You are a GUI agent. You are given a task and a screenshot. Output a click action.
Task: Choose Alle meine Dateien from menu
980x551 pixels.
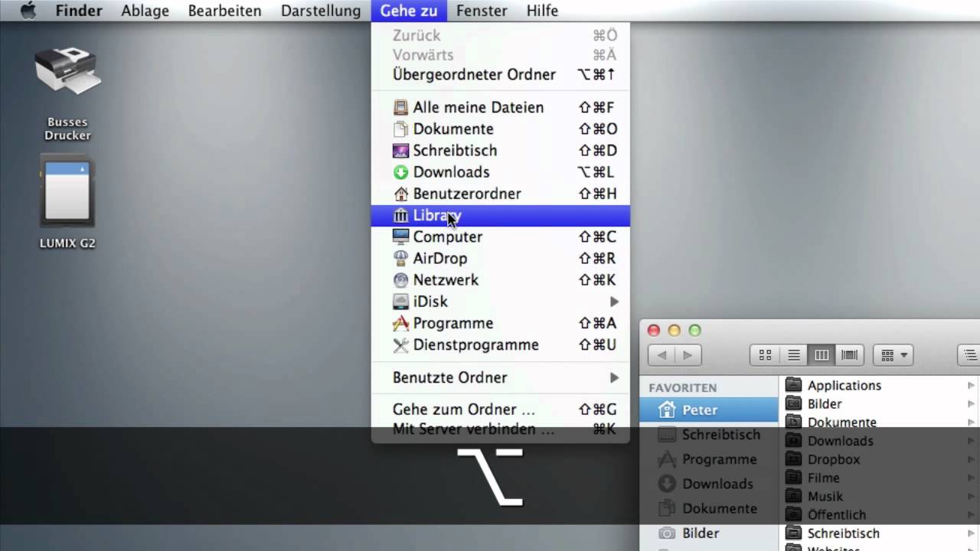501,108
